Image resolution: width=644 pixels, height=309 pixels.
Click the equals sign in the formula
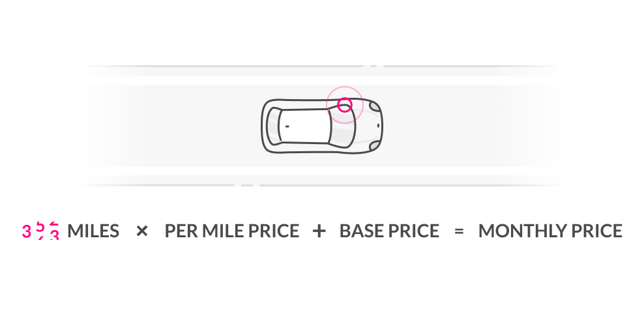click(x=459, y=232)
